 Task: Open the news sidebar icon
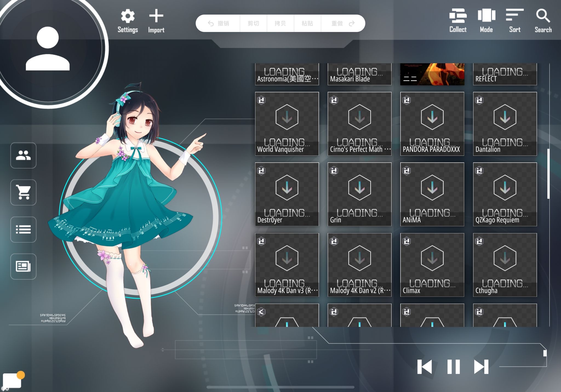[23, 267]
